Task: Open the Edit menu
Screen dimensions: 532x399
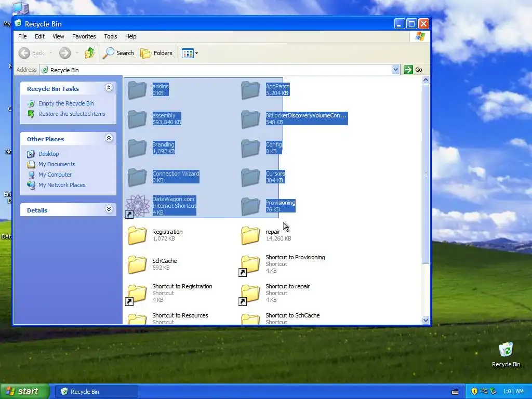Action: click(39, 36)
